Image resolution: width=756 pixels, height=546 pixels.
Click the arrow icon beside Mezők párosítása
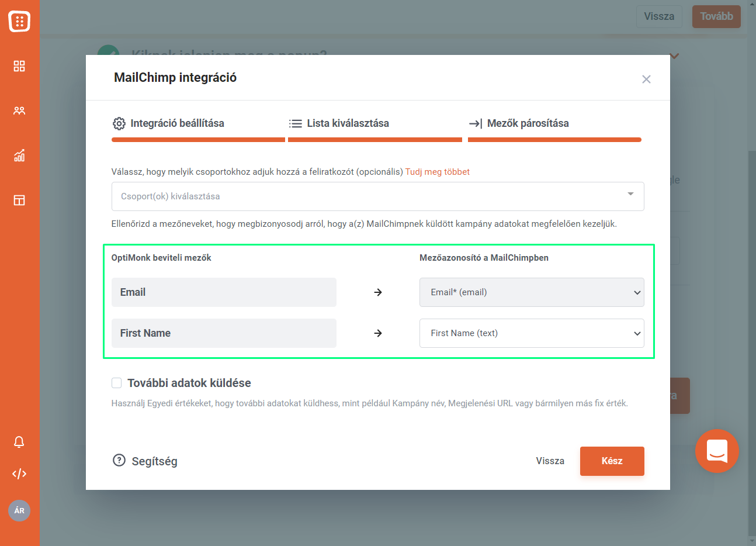pos(476,123)
